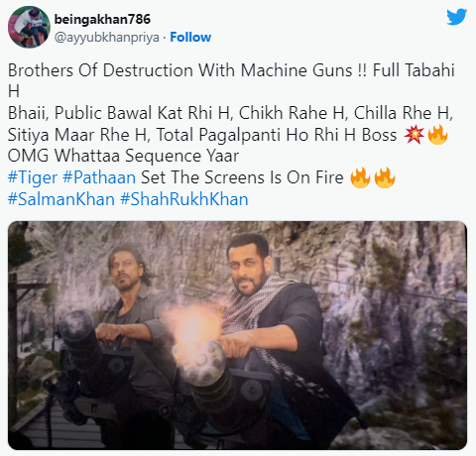Screen dimensions: 476x456
Task: Click the Bhaii, Public Bawal Kat text line
Action: click(x=230, y=113)
